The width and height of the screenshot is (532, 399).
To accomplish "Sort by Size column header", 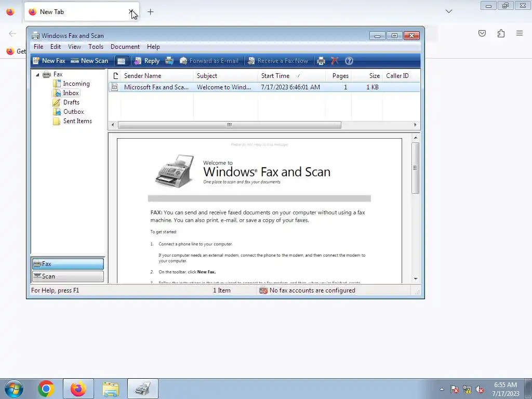I will point(367,76).
